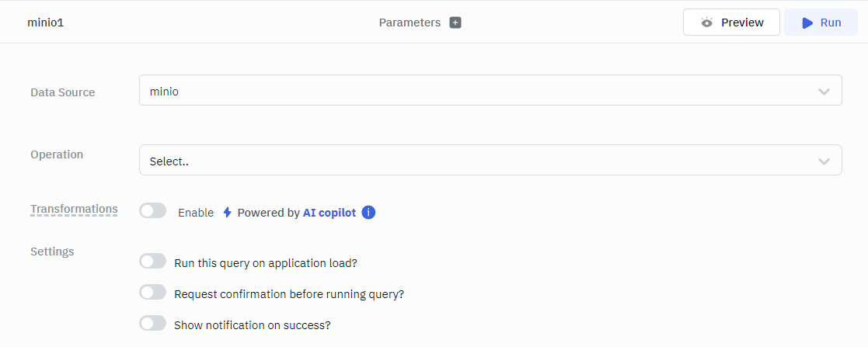868x347 pixels.
Task: Click the Parameters label
Action: [x=410, y=23]
